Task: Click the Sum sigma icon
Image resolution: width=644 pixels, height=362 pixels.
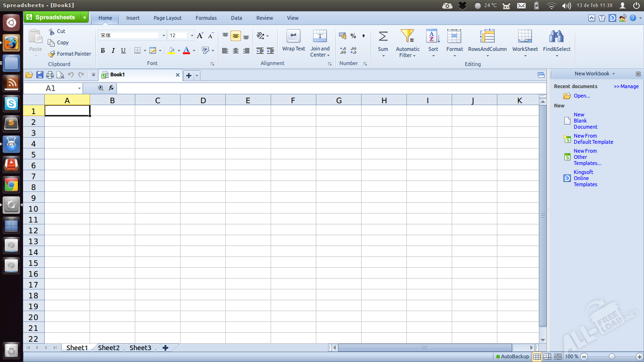Action: tap(383, 37)
